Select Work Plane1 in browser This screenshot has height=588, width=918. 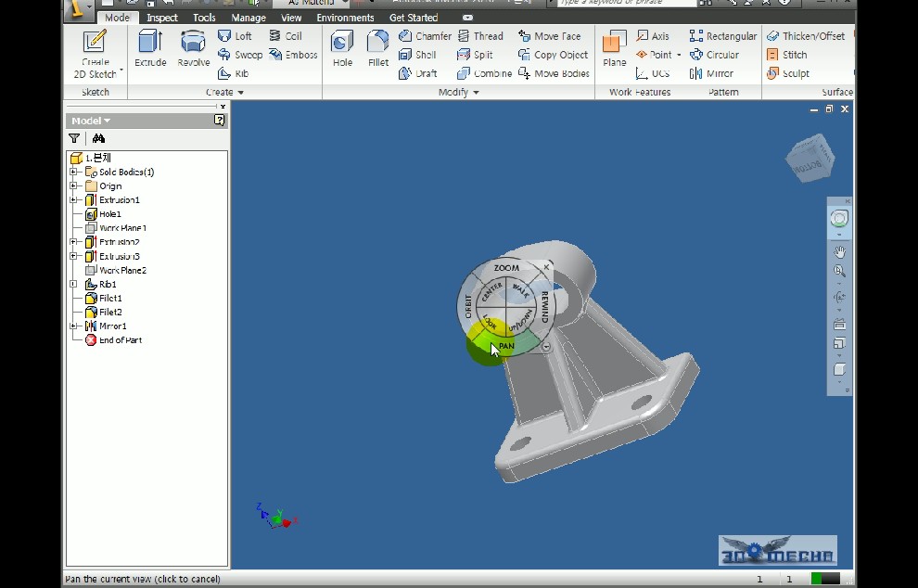click(x=115, y=228)
